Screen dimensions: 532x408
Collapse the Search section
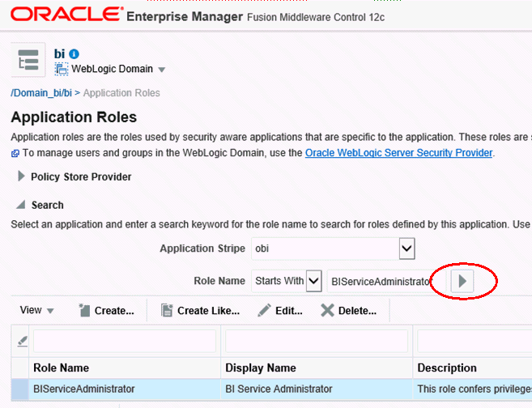[21, 205]
